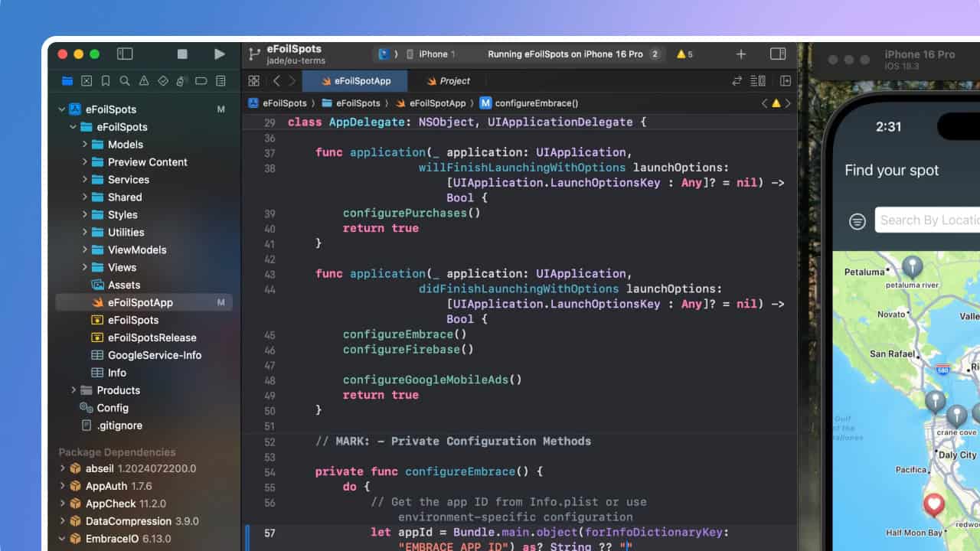The image size is (980, 551).
Task: Expand the EmbraceIO package dependency
Action: (63, 539)
